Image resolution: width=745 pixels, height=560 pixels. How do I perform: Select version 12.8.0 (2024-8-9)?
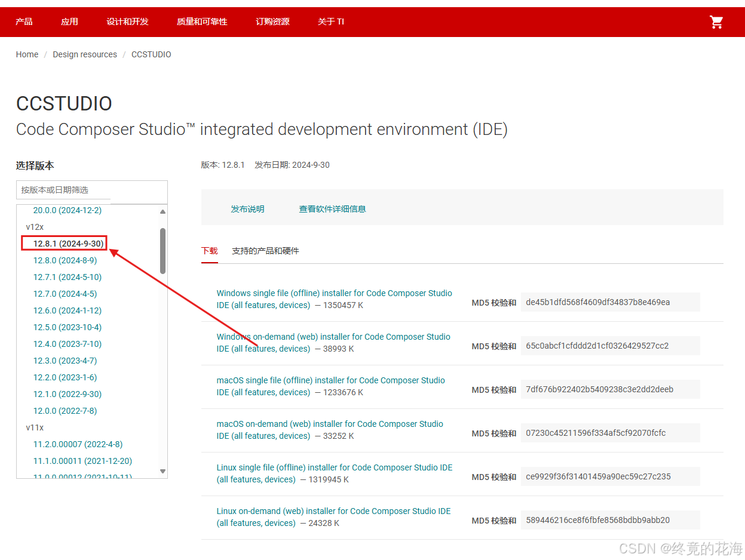point(65,260)
